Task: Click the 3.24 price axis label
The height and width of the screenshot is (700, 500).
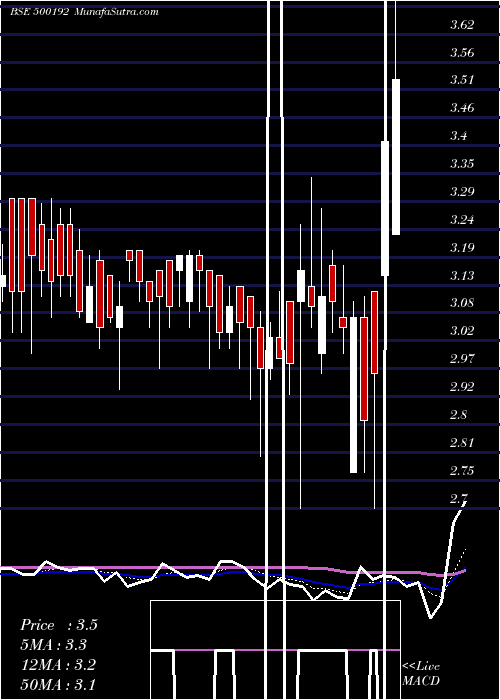Action: point(462,220)
